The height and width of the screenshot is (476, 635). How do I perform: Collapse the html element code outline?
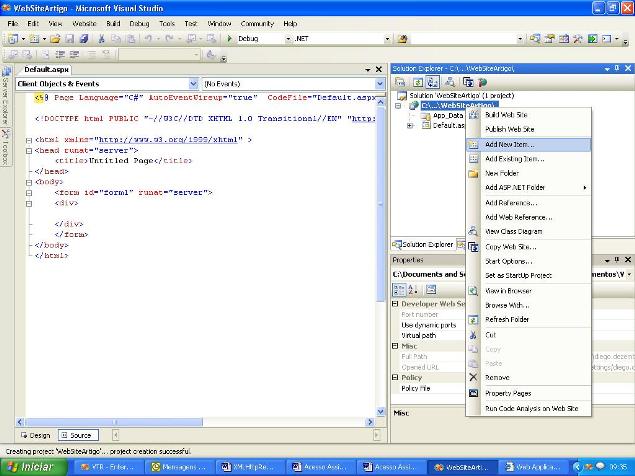point(29,140)
